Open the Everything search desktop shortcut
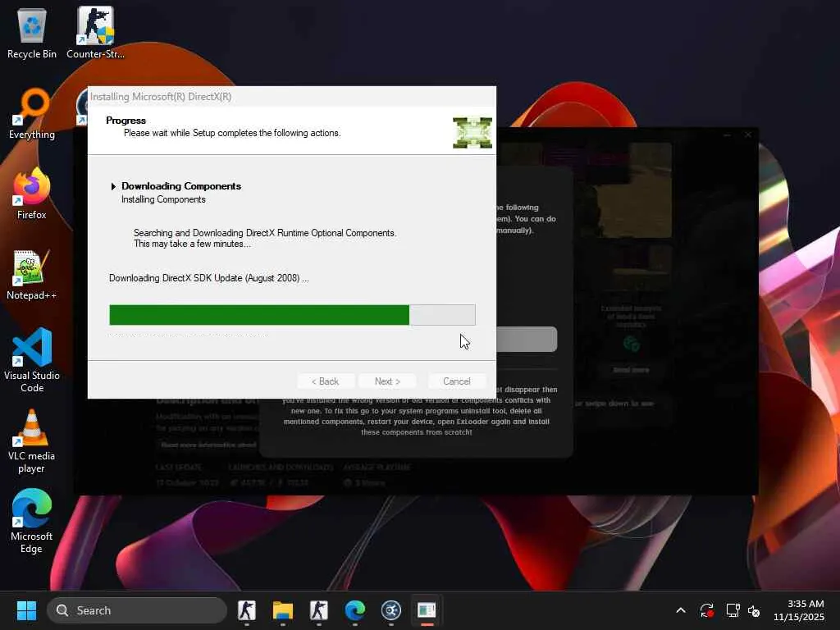The height and width of the screenshot is (630, 840). pyautogui.click(x=32, y=113)
